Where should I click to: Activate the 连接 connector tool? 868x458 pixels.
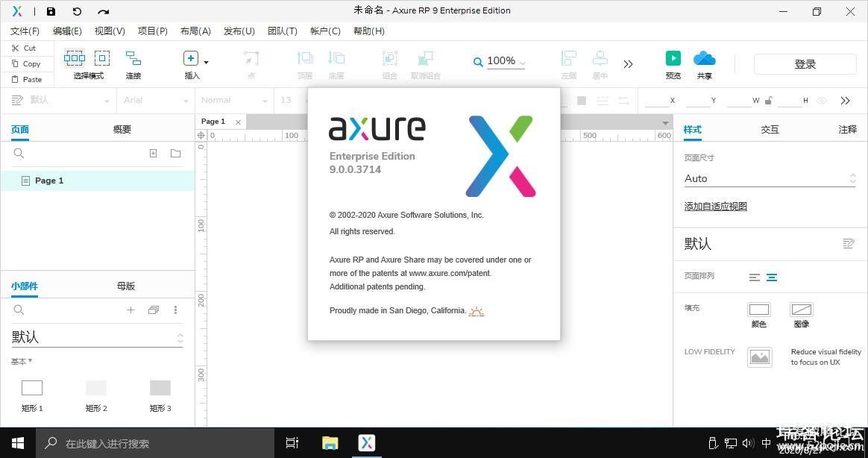[133, 64]
